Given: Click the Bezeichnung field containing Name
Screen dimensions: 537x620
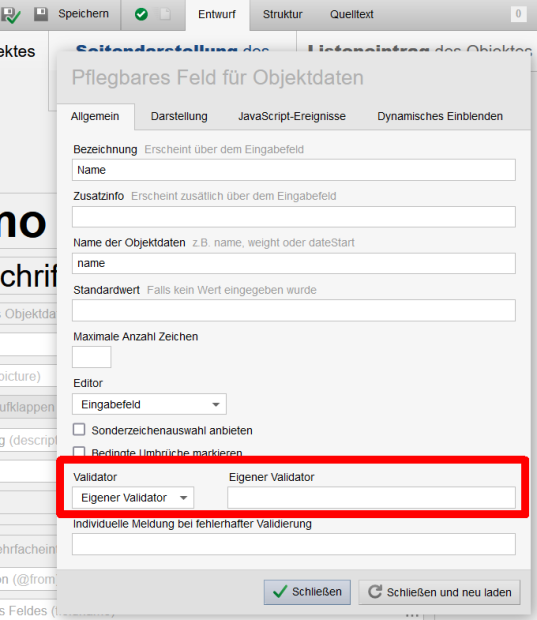Looking at the screenshot, I should click(x=294, y=170).
